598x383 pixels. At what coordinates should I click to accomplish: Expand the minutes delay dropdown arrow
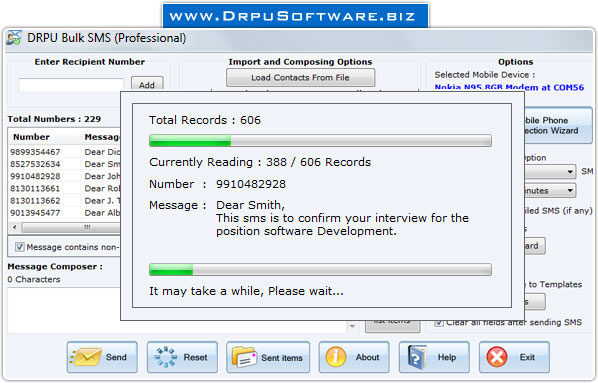(x=570, y=190)
